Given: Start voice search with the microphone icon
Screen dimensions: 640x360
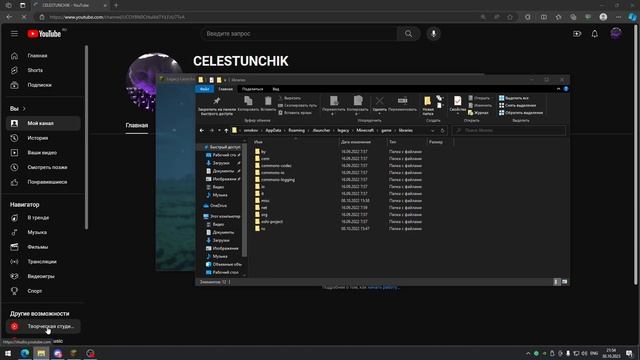Looking at the screenshot, I should click(433, 34).
